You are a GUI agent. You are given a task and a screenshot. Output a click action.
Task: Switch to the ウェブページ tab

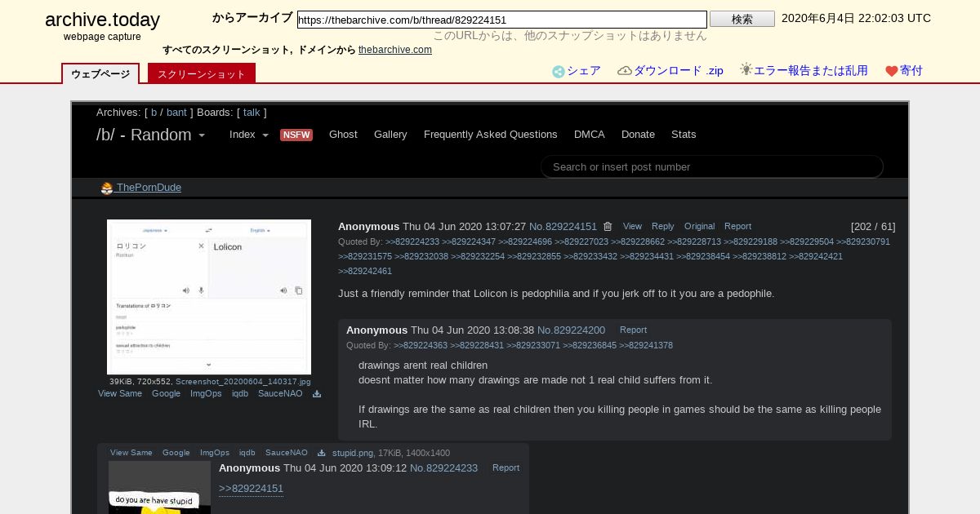click(x=100, y=73)
